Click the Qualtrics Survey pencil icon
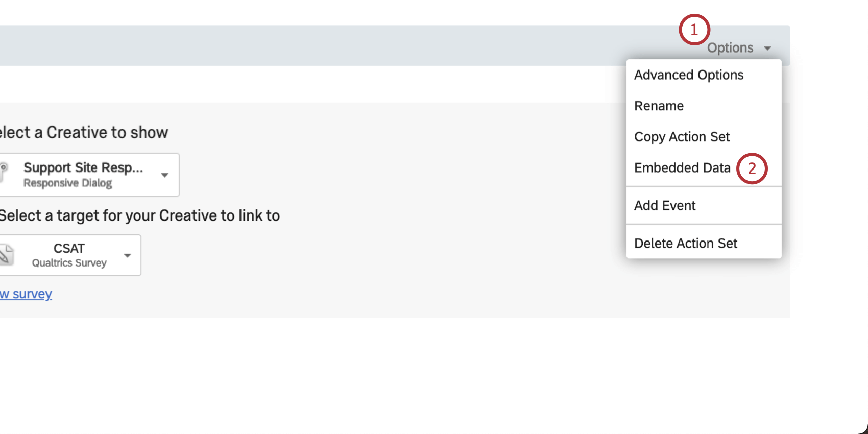This screenshot has height=434, width=868. 5,254
